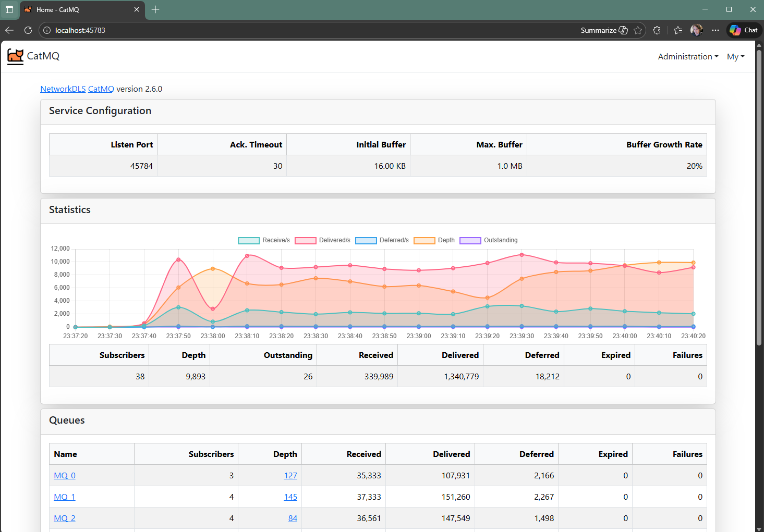The image size is (764, 532).
Task: Select the Delivered total 1,340,779
Action: (461, 377)
